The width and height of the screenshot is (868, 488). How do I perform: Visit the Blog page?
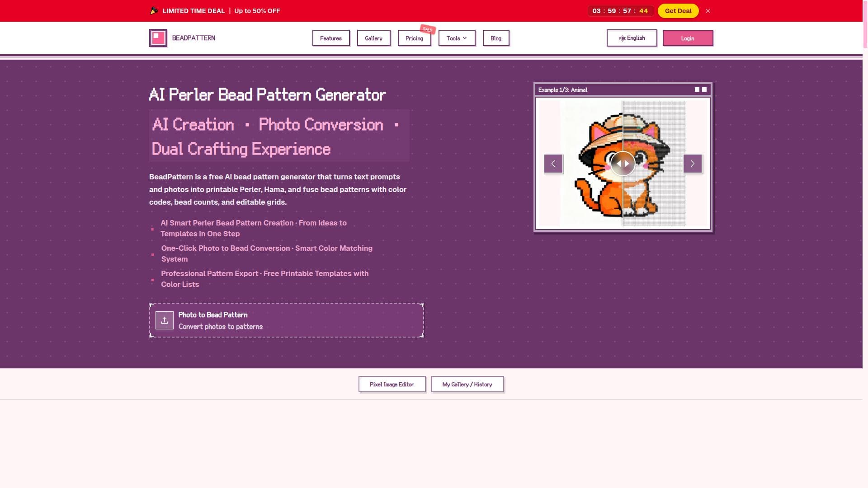click(x=496, y=38)
